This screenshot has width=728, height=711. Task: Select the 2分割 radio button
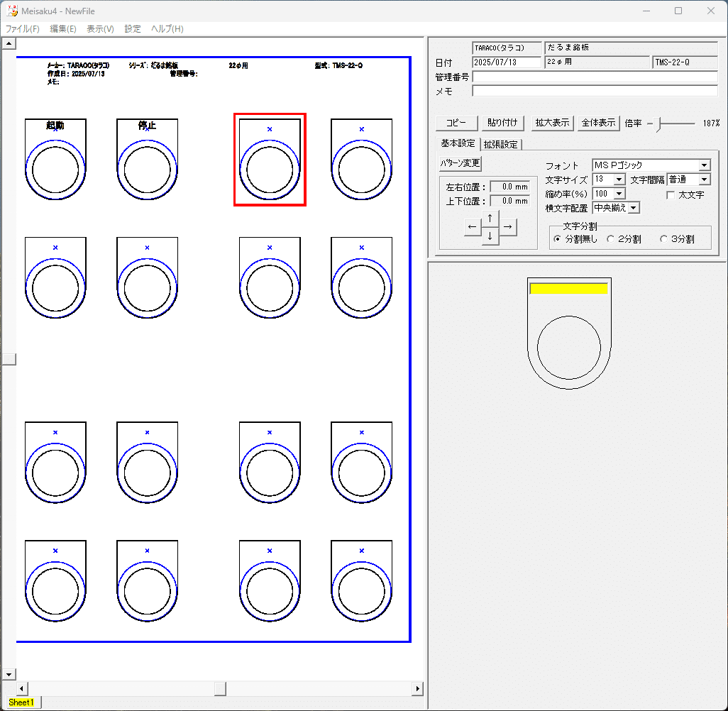(x=610, y=238)
